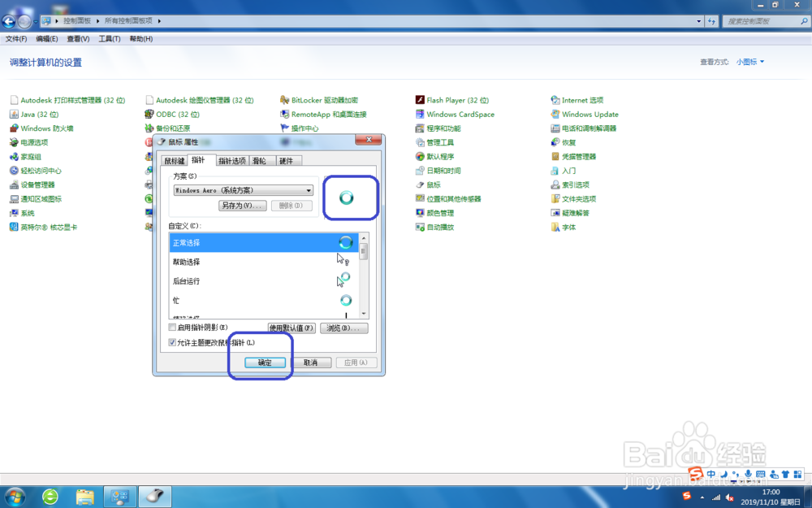This screenshot has width=812, height=508.
Task: Expand the address bar history dropdown arrow
Action: coord(698,21)
